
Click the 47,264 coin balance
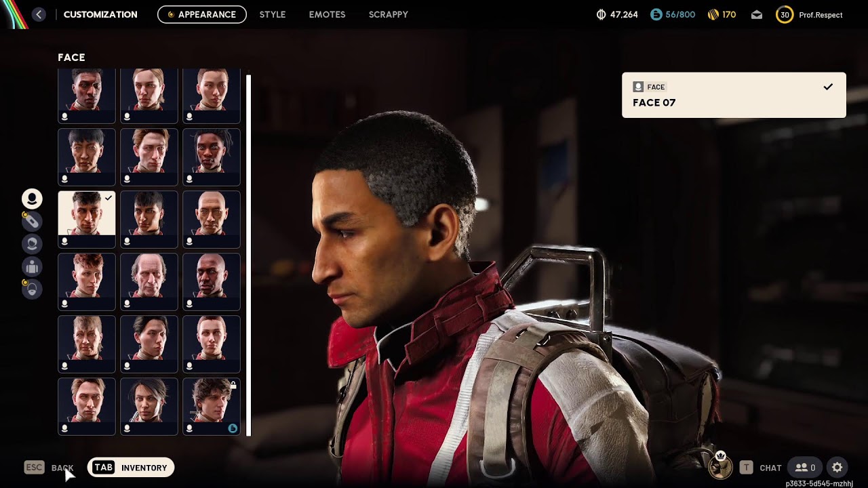click(624, 15)
